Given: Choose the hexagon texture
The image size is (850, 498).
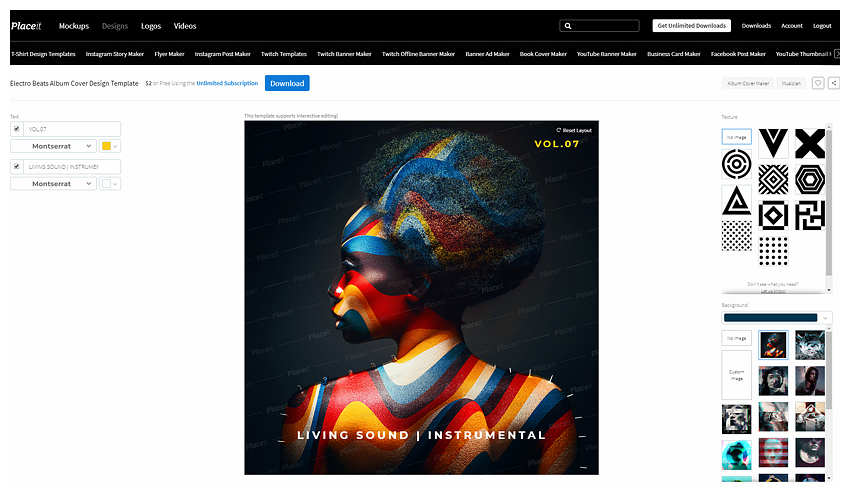Looking at the screenshot, I should (x=810, y=179).
